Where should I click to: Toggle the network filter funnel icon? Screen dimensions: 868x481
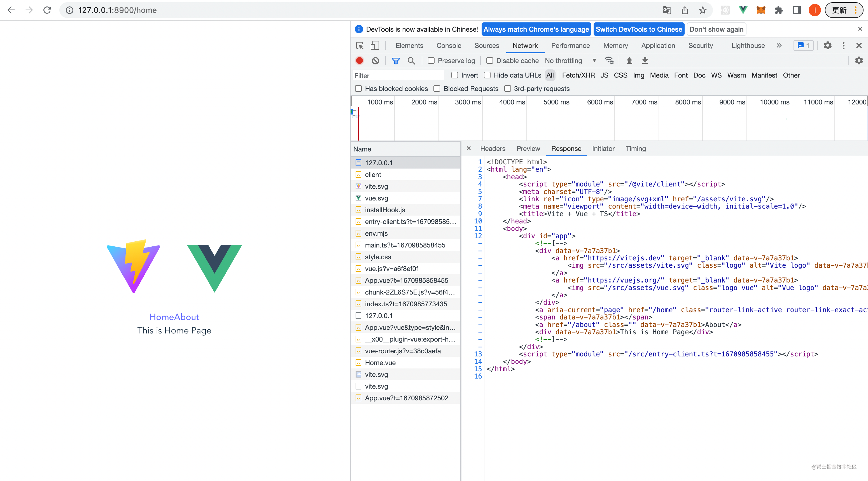click(396, 61)
